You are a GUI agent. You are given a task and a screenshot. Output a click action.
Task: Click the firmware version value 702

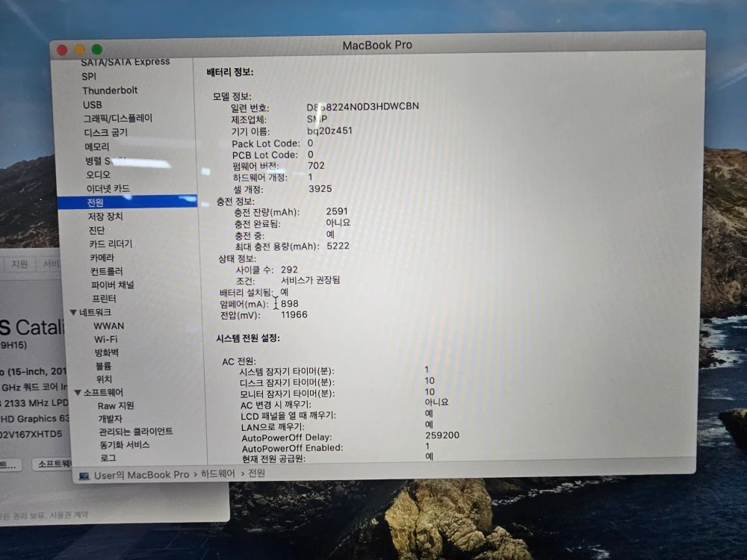tap(316, 166)
